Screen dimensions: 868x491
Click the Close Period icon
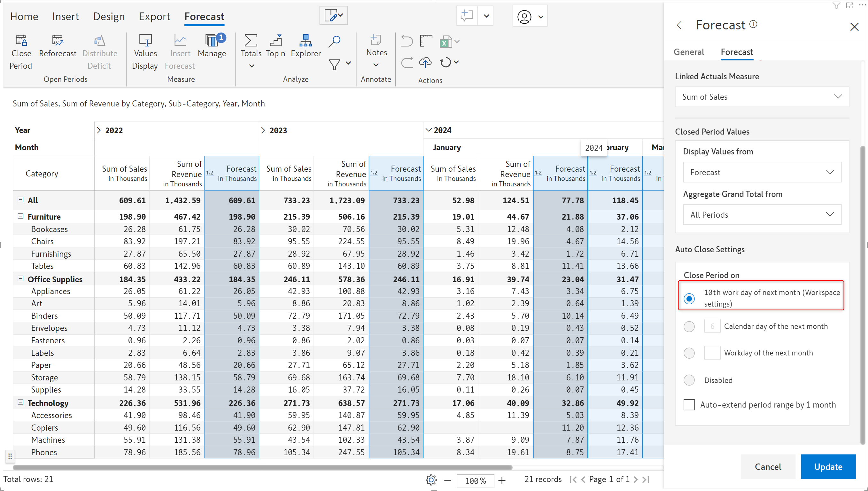pos(21,41)
